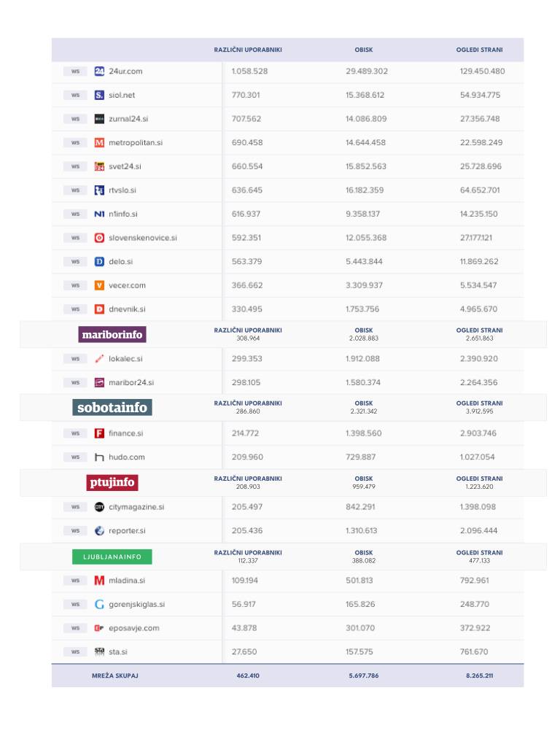Open the sobotainfo logo banner
The image size is (560, 747).
(x=112, y=408)
